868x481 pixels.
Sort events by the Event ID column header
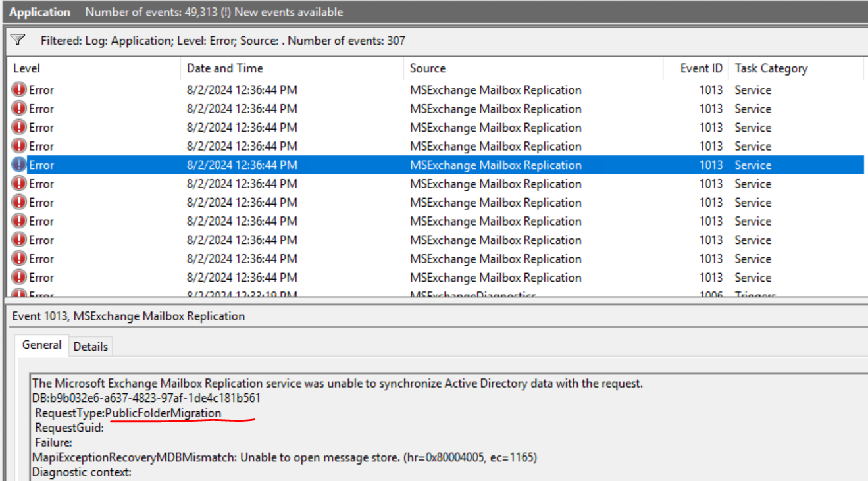click(x=702, y=68)
